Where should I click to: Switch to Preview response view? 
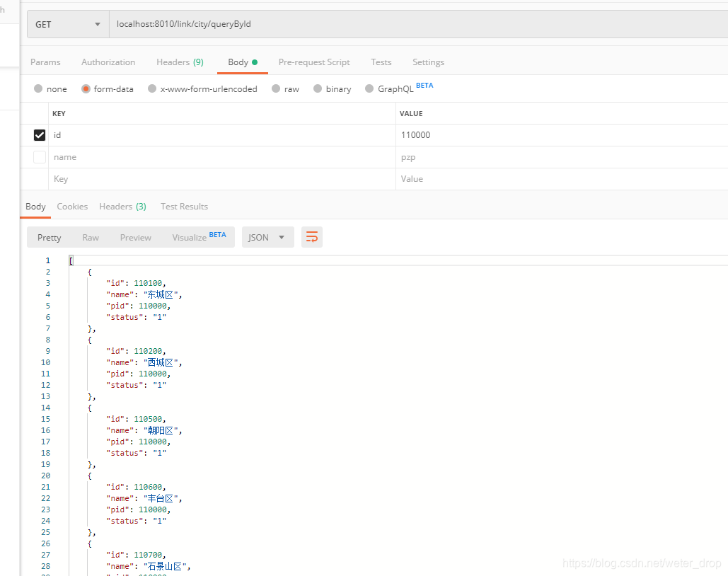(136, 237)
